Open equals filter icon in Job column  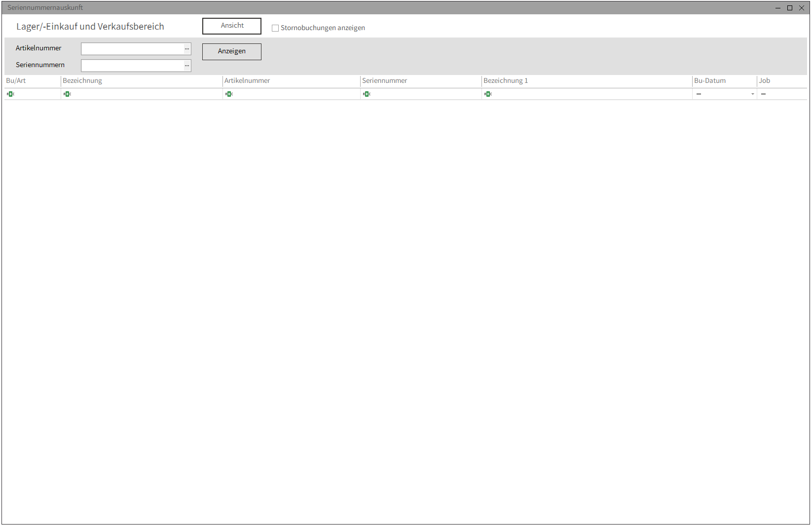(x=764, y=94)
